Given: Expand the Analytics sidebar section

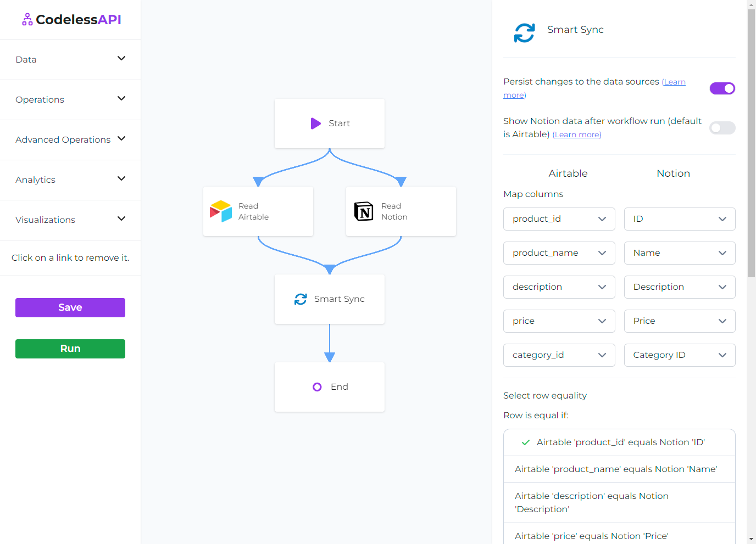Looking at the screenshot, I should click(x=70, y=180).
